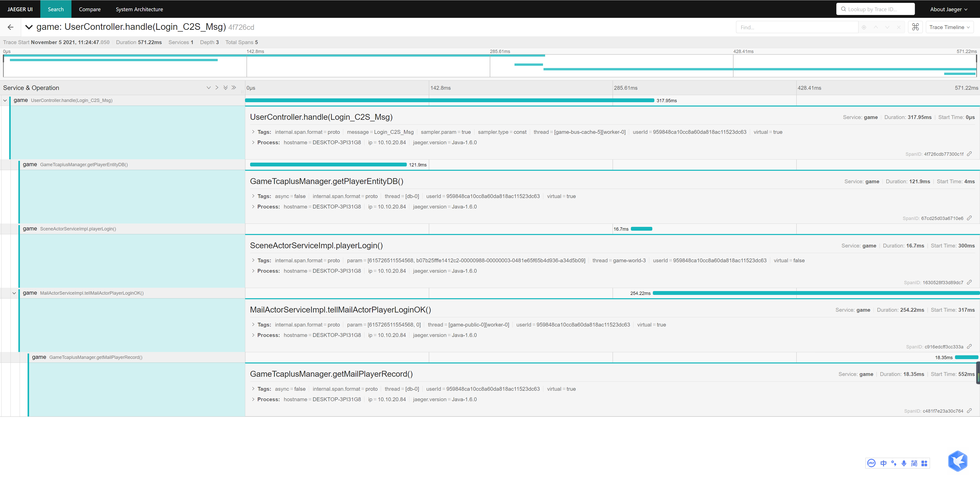980x496 pixels.
Task: Click the expand-all double chevron in Service & Operation header
Action: [x=226, y=88]
